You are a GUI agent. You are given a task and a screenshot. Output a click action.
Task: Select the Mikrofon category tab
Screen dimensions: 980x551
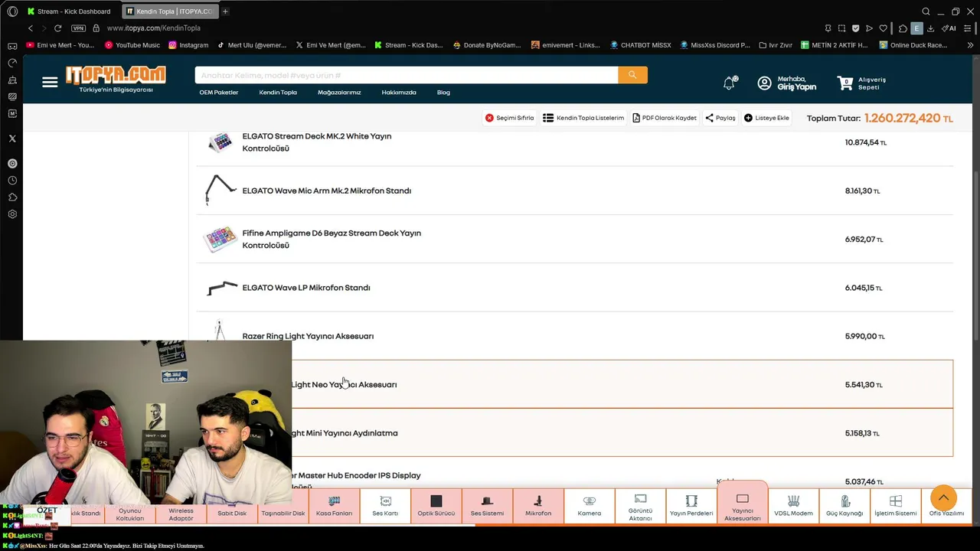point(538,506)
